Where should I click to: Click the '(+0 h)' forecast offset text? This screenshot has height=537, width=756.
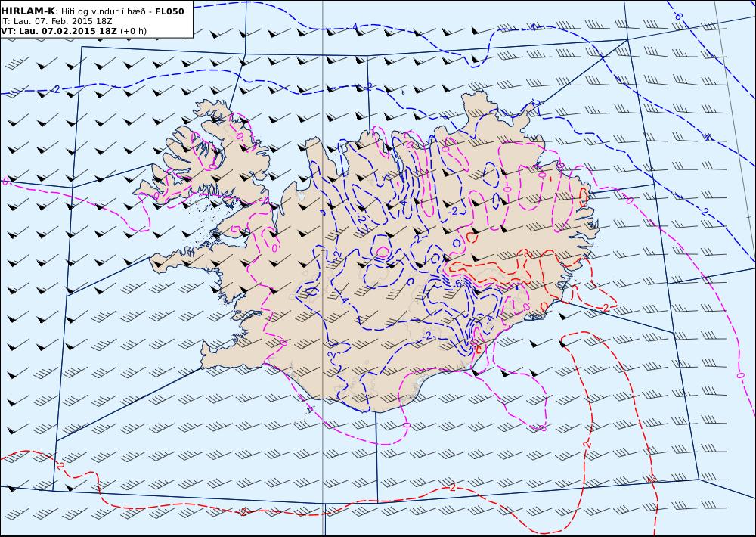133,31
